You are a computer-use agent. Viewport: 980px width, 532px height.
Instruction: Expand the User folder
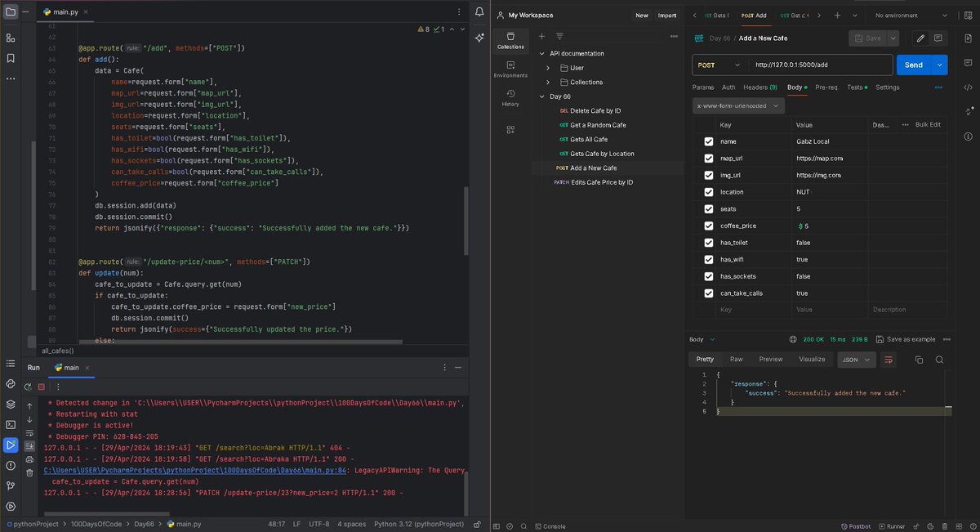(548, 68)
